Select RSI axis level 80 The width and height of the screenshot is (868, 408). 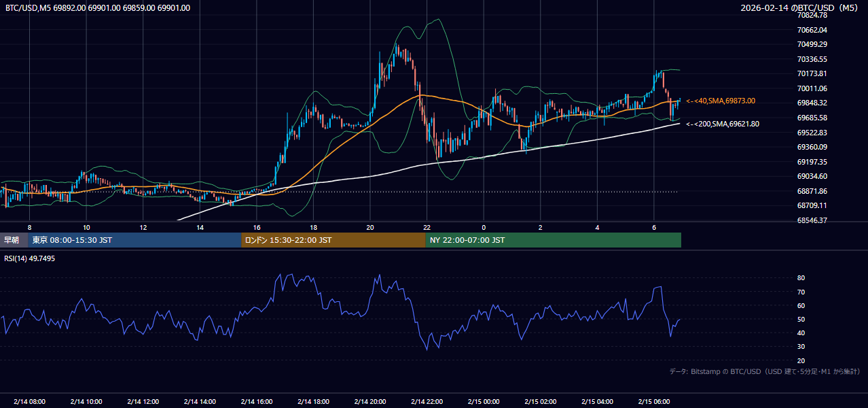(801, 278)
